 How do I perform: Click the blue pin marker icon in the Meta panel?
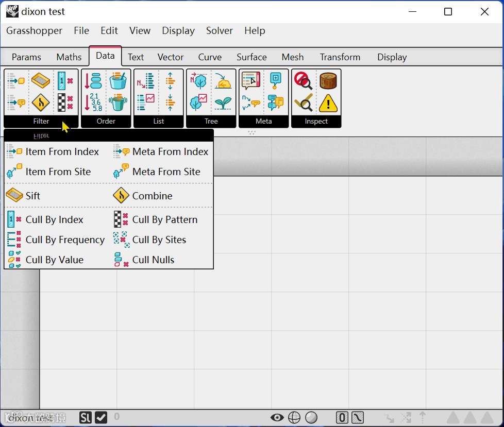pyautogui.click(x=276, y=81)
